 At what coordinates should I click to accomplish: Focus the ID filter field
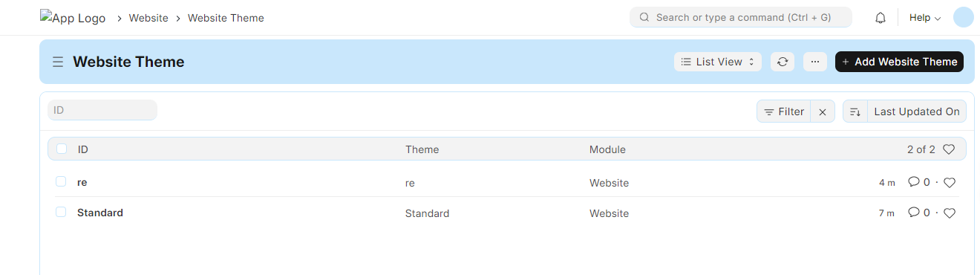(102, 110)
